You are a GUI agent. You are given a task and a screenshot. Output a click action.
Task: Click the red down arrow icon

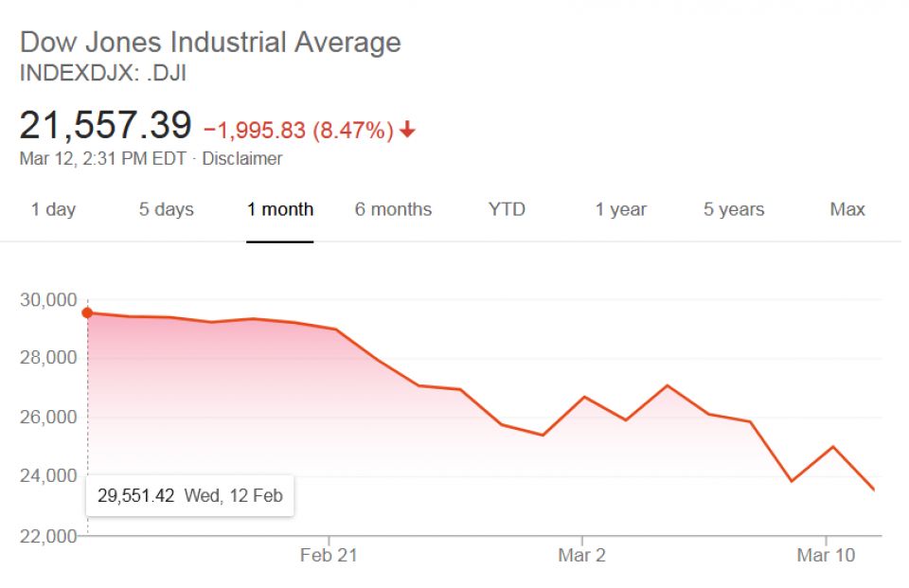408,131
